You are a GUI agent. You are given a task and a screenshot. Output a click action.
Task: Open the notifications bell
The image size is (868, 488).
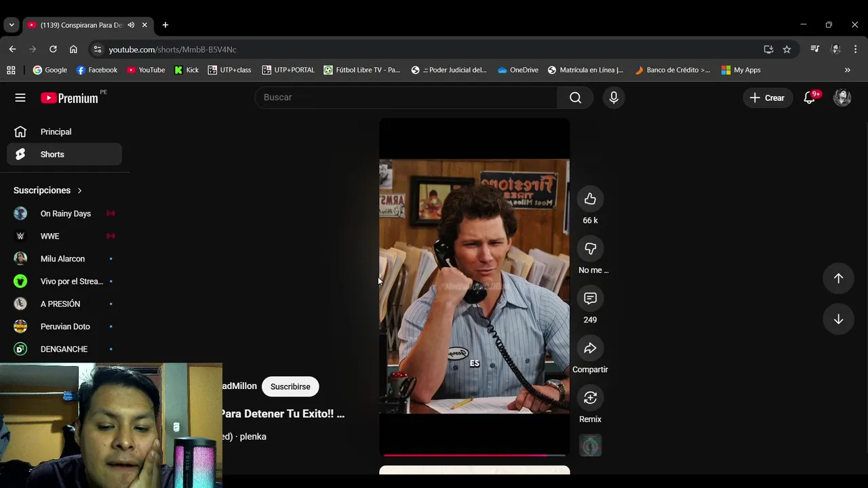809,98
